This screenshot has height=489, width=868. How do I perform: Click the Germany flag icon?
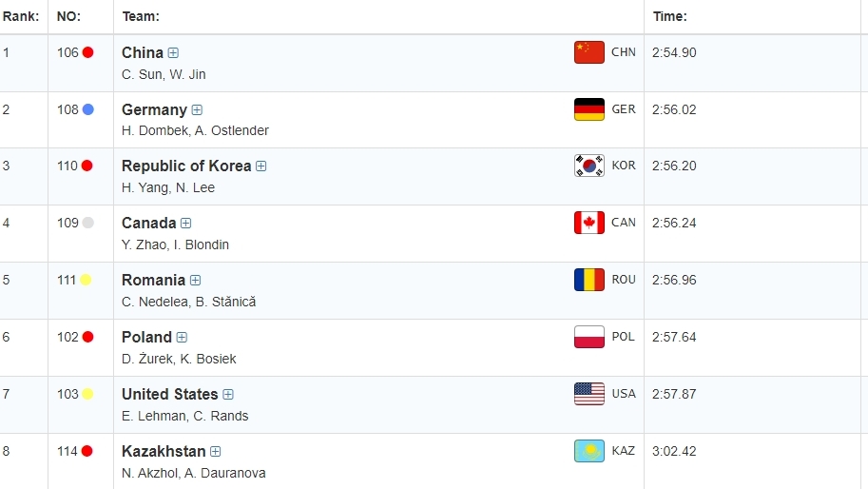(x=589, y=109)
